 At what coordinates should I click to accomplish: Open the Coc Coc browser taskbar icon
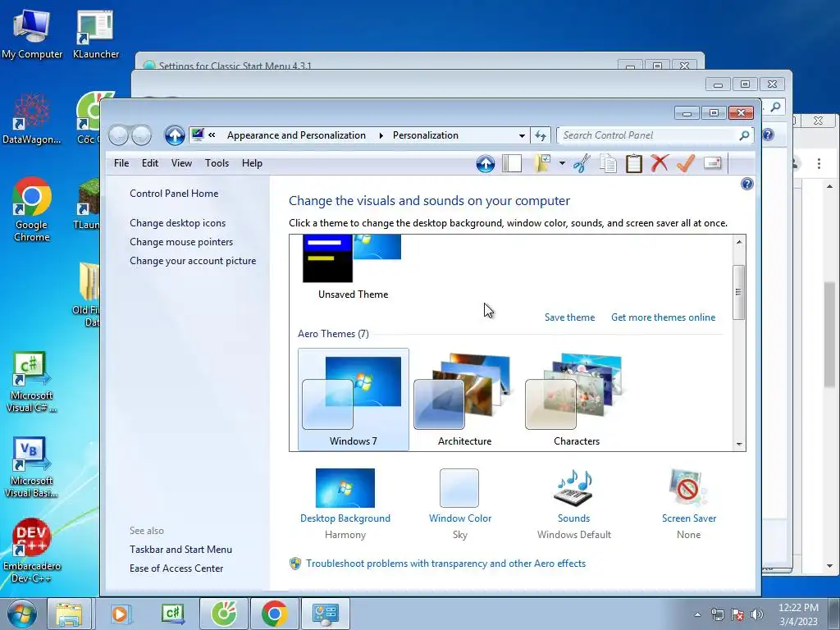224,614
